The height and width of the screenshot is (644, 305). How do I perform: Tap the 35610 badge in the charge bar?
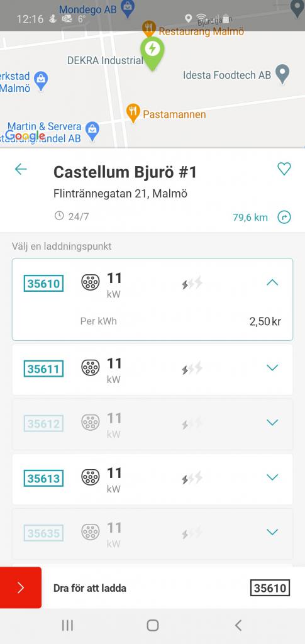tap(270, 588)
